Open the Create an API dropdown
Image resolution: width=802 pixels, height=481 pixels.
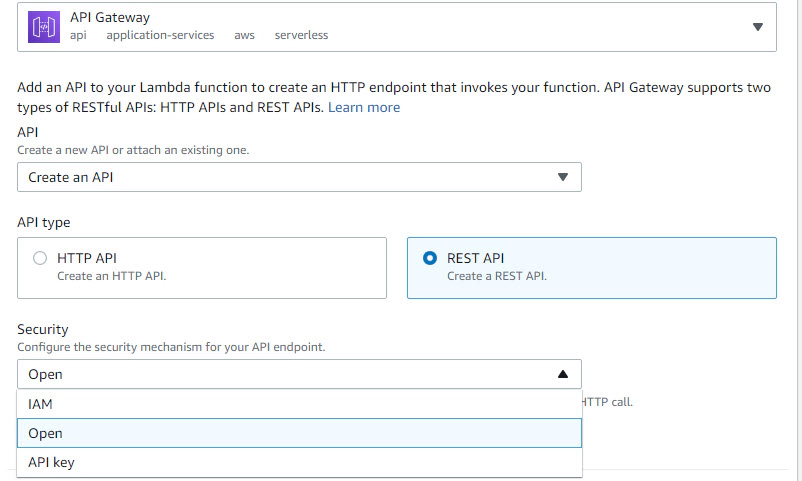tap(299, 177)
